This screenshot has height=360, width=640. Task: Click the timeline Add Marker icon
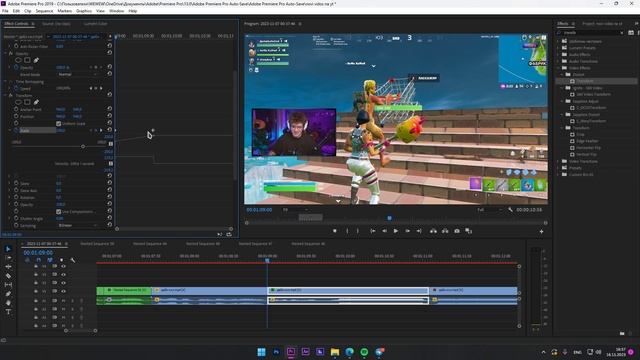[62, 260]
